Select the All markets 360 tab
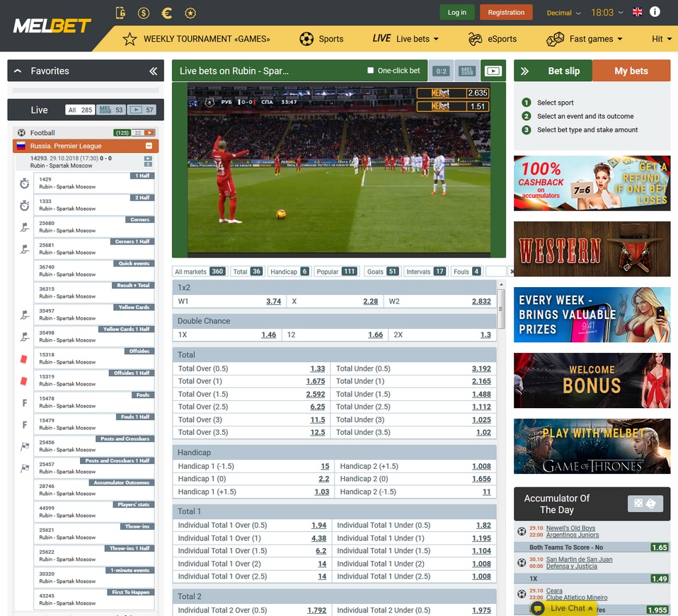The image size is (678, 616). 200,272
